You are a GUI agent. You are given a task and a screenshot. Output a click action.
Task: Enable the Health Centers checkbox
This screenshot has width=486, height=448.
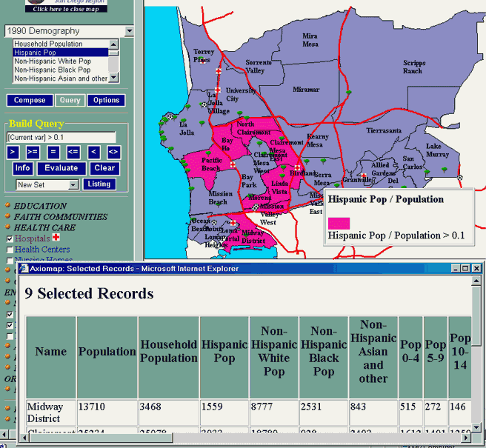(10, 250)
